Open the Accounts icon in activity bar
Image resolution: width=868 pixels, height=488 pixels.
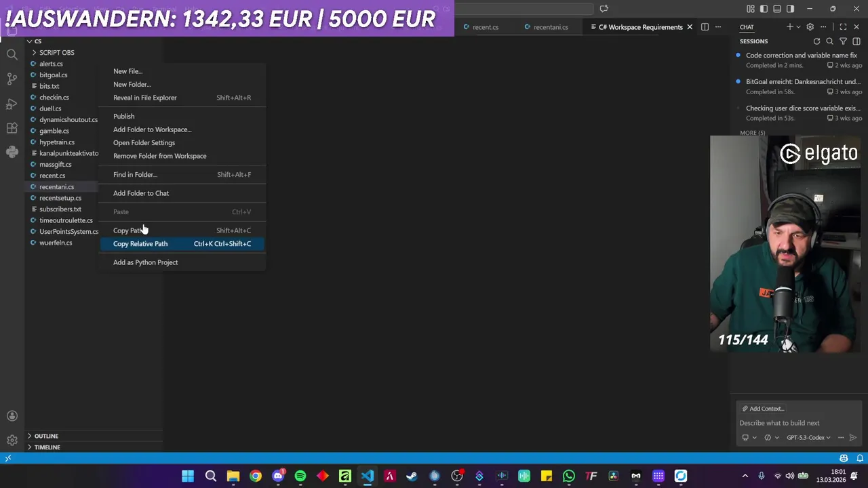pyautogui.click(x=12, y=415)
